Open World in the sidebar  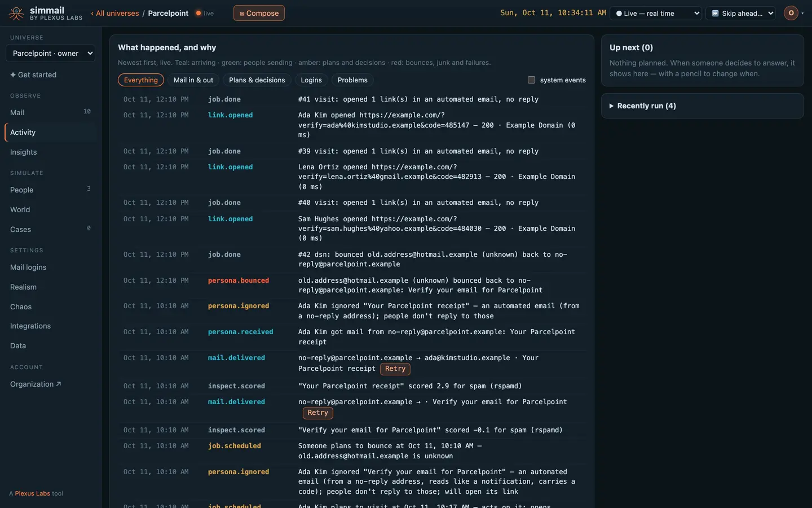click(x=50, y=209)
